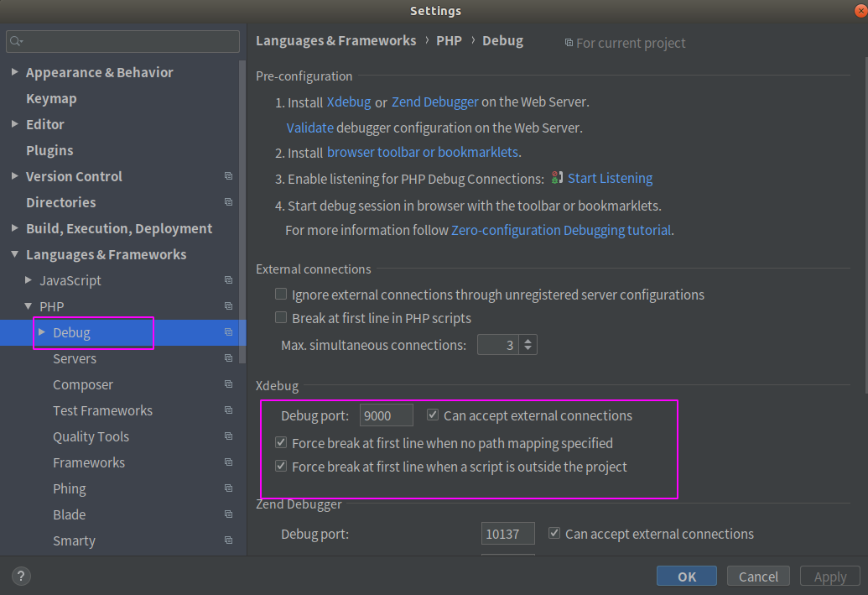Click the project-scope icon beside Composer

228,384
